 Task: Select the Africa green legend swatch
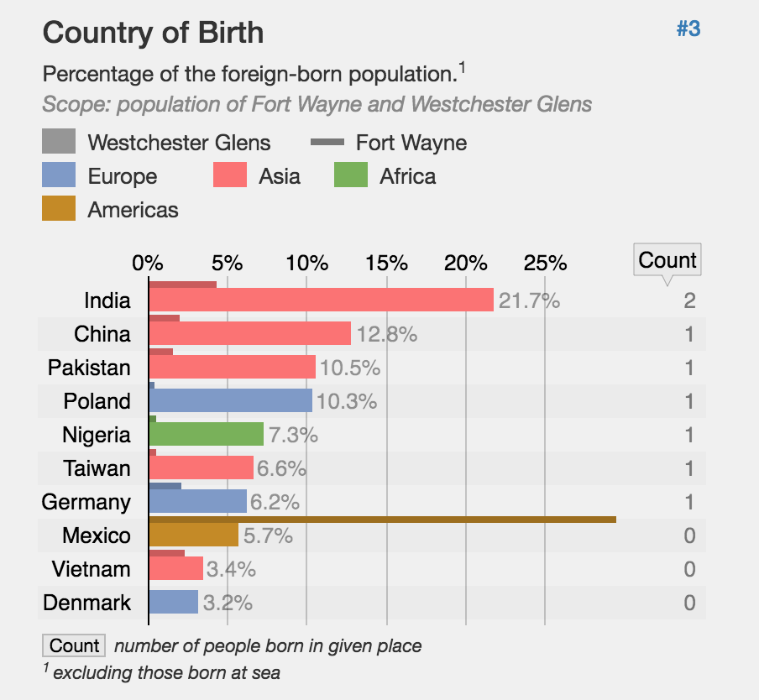(351, 176)
